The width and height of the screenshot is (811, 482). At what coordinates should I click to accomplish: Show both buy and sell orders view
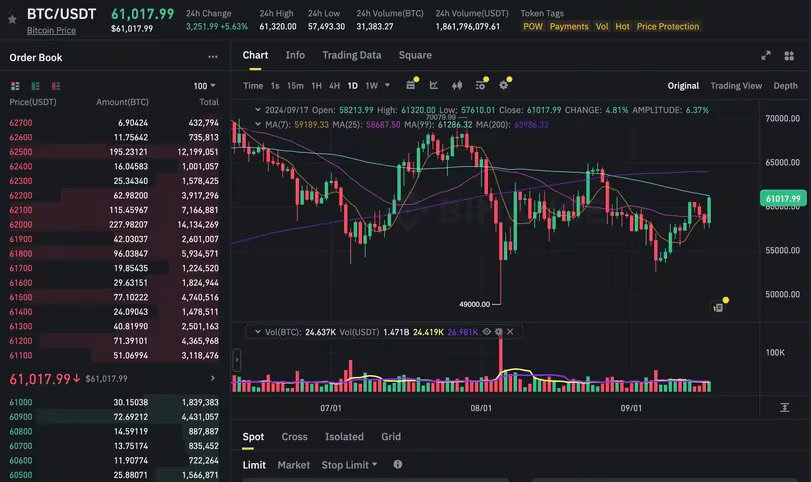pyautogui.click(x=15, y=86)
